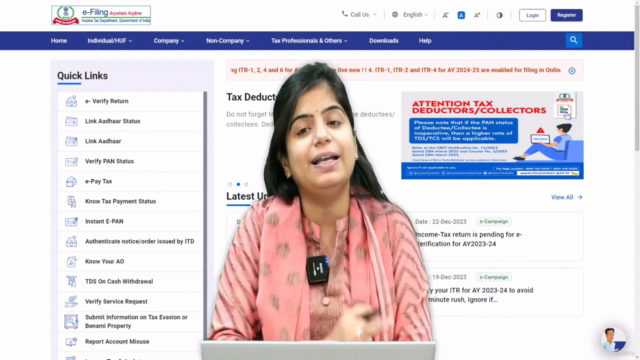Click the Tax Evasion information icon
The image size is (640, 360).
click(x=71, y=321)
